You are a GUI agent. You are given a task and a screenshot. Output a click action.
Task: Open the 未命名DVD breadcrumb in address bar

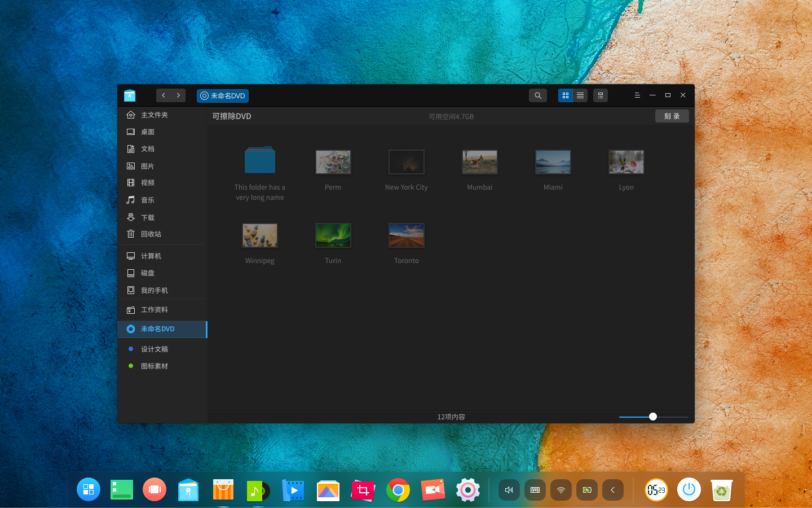(x=222, y=95)
